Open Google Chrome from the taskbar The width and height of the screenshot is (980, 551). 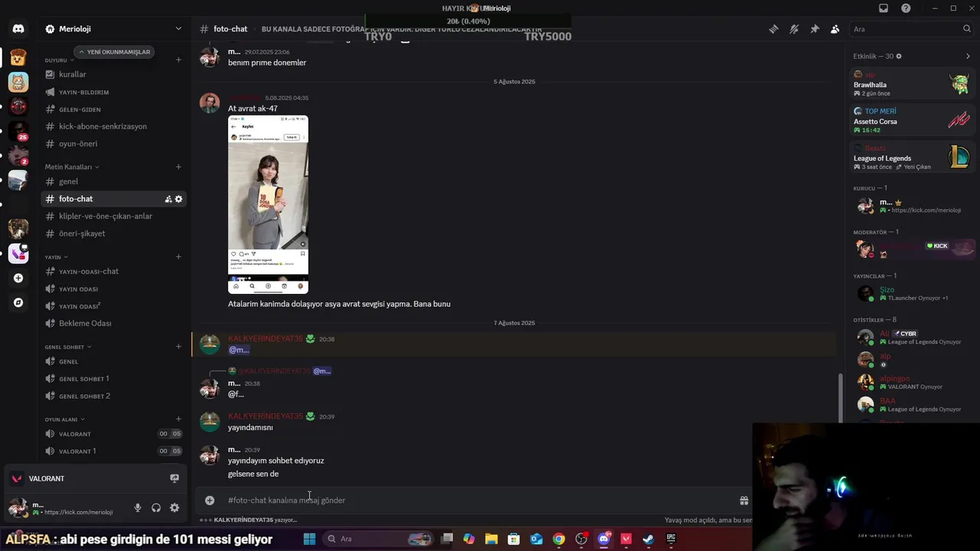point(559,540)
